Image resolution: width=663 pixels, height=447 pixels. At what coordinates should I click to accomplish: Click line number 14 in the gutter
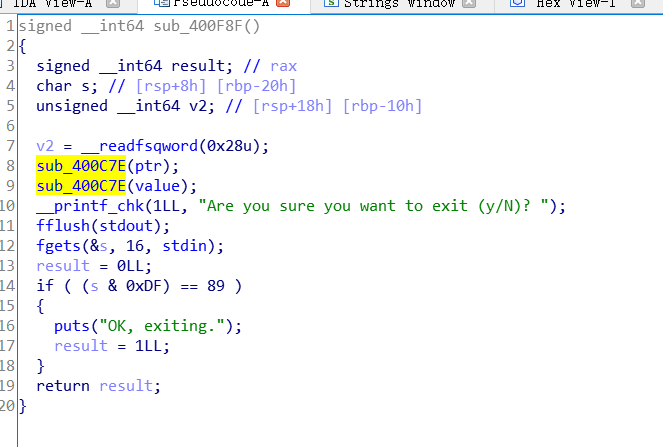click(x=7, y=286)
